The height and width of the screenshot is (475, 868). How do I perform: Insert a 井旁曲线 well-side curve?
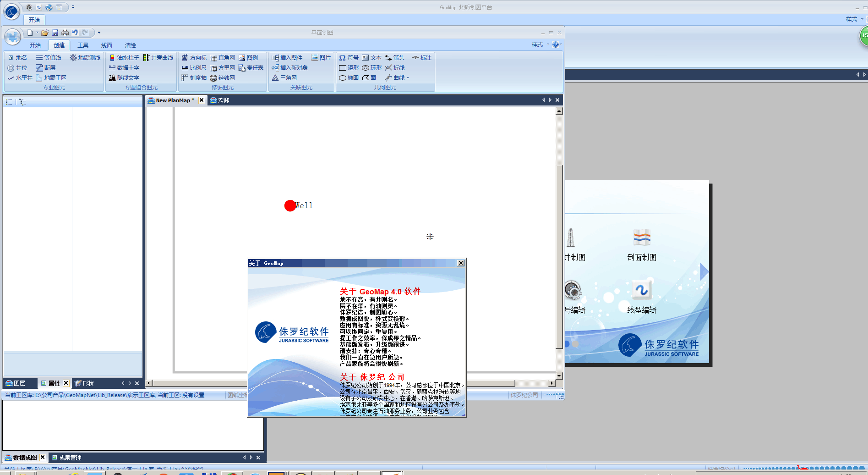pos(158,58)
